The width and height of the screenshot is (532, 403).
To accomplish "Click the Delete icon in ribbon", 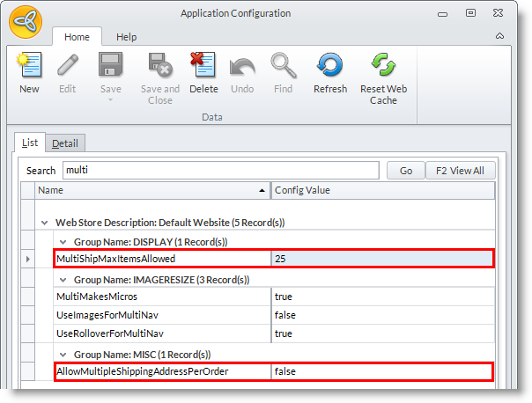I will 203,67.
